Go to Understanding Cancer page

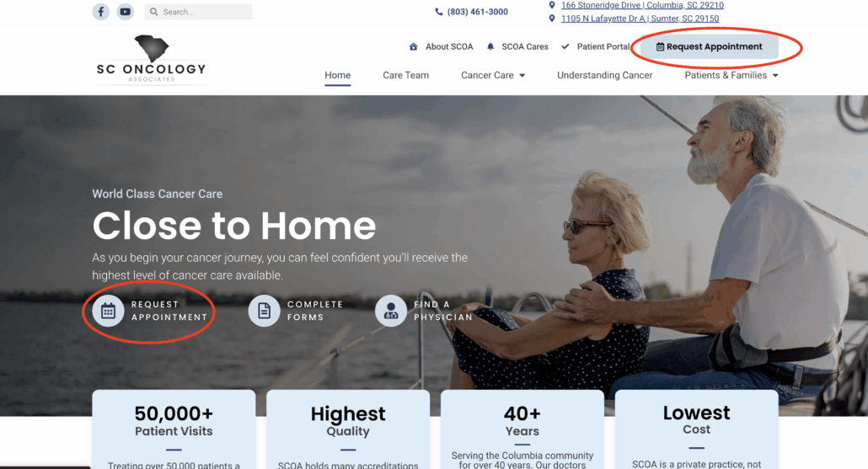604,75
